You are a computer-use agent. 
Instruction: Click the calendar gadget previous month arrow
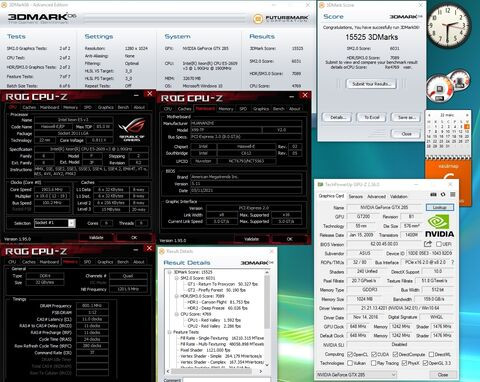click(429, 115)
